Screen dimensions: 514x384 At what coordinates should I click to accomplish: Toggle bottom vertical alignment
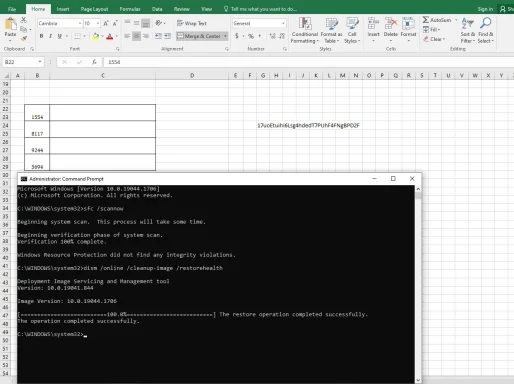coord(146,23)
